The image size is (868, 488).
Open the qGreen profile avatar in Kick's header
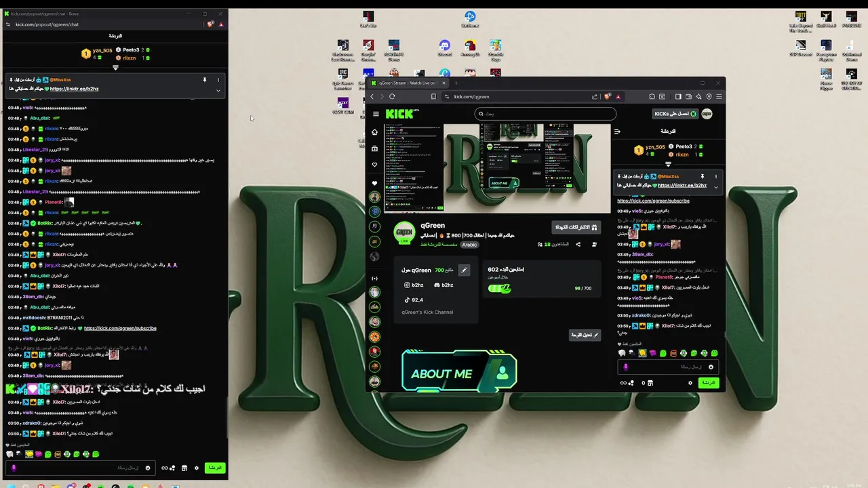[707, 114]
